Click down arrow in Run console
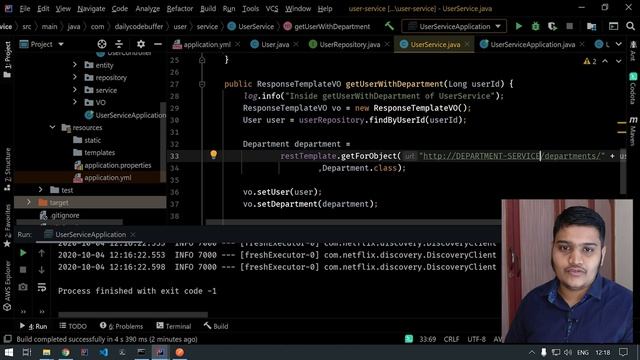Screen dimensions: 640x360 [42, 270]
